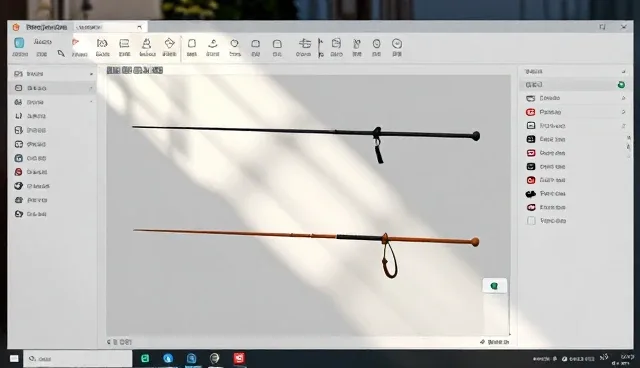Click the green floating button in the canvas corner
Image resolution: width=640 pixels, height=368 pixels.
pos(494,286)
